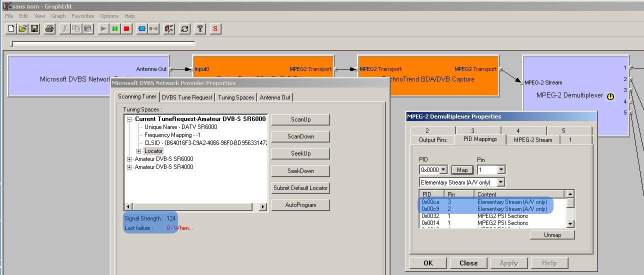This screenshot has height=275, width=644.
Task: Collapse Current TuneRequest-Amateur DVB-S SR6000 node
Action: point(129,119)
